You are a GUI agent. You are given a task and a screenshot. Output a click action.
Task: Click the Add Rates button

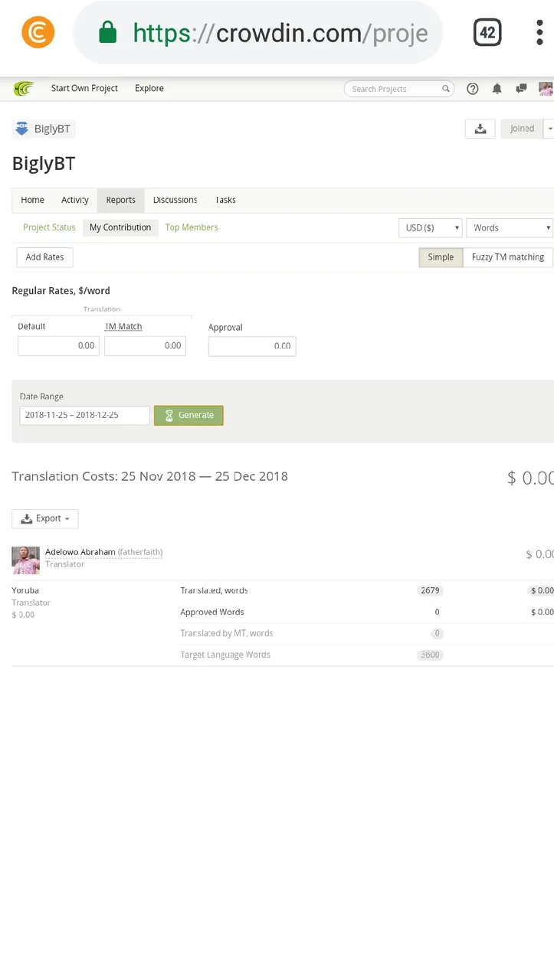coord(44,257)
